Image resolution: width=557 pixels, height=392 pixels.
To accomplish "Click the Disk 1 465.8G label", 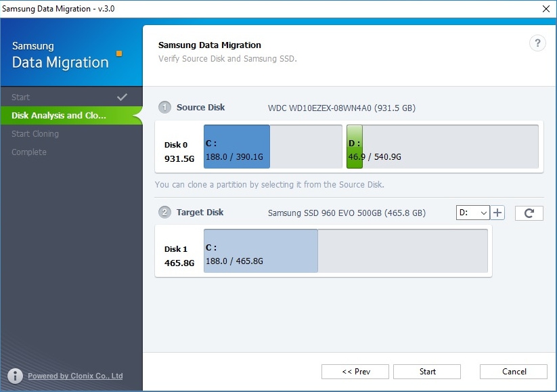I will 179,256.
